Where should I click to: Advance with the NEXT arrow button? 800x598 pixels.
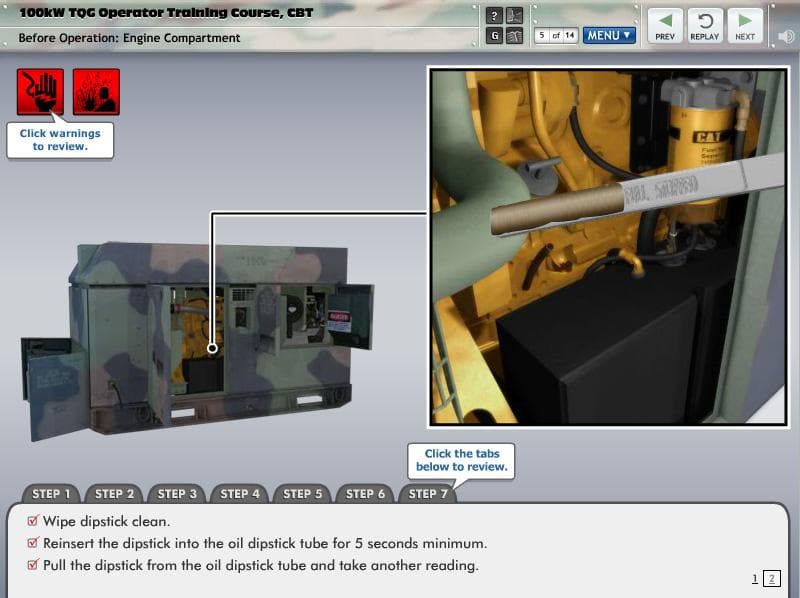click(x=745, y=25)
